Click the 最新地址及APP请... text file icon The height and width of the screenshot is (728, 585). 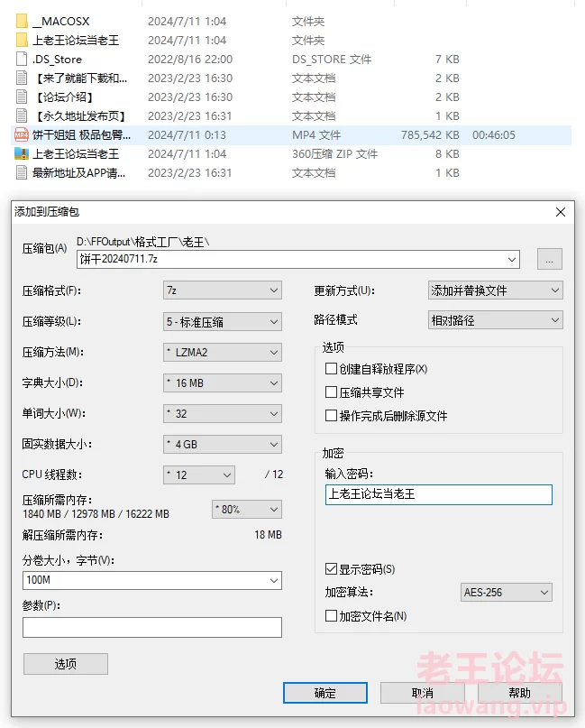[22, 172]
